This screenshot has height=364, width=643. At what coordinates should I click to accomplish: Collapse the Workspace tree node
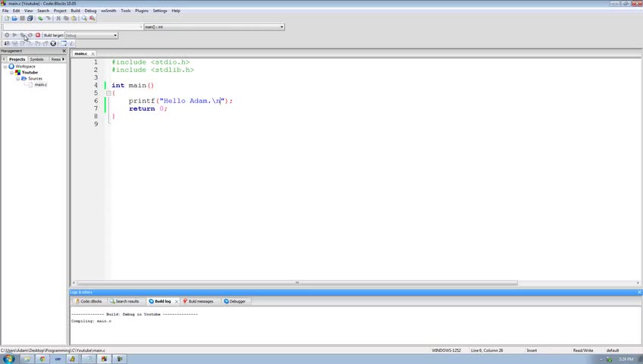(x=5, y=67)
